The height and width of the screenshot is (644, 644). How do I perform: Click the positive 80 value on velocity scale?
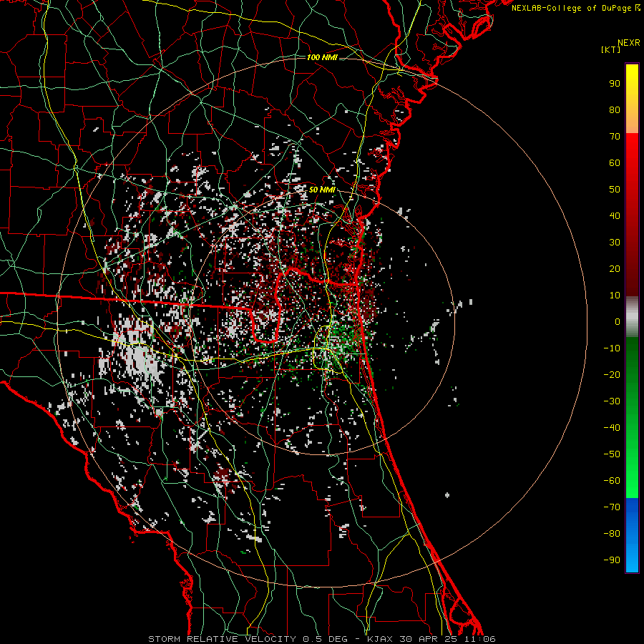615,110
